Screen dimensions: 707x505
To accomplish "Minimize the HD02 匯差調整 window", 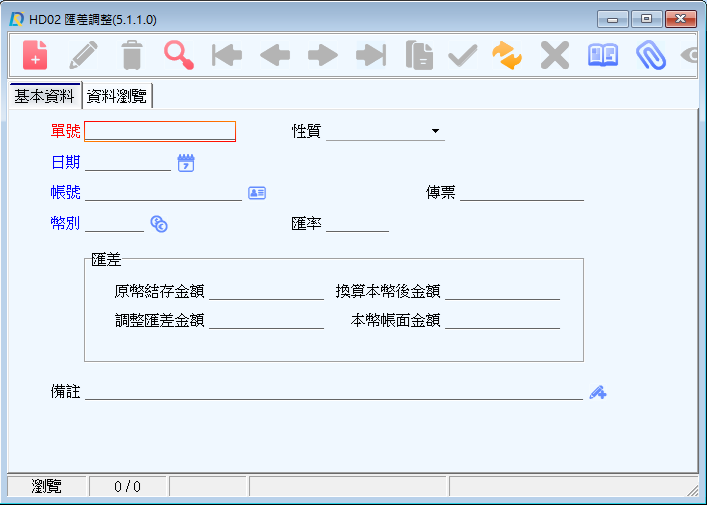I will pos(612,19).
